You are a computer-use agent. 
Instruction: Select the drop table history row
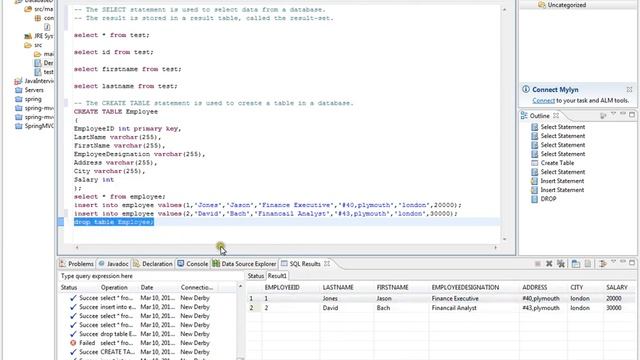[147, 334]
